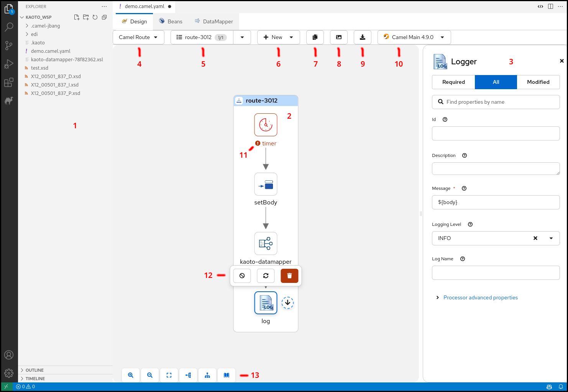The image size is (568, 392).
Task: Click the copy to clipboard toolbar icon
Action: pos(315,37)
